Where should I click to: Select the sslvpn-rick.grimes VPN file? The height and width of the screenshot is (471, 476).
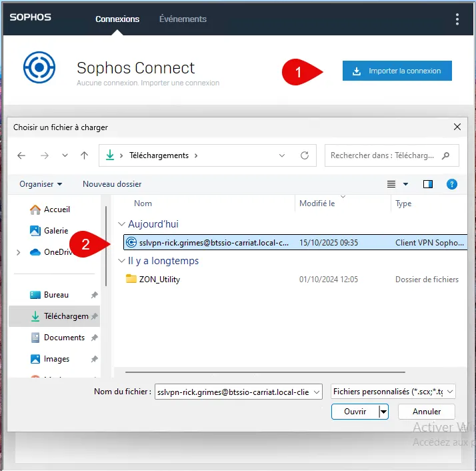[x=213, y=243]
